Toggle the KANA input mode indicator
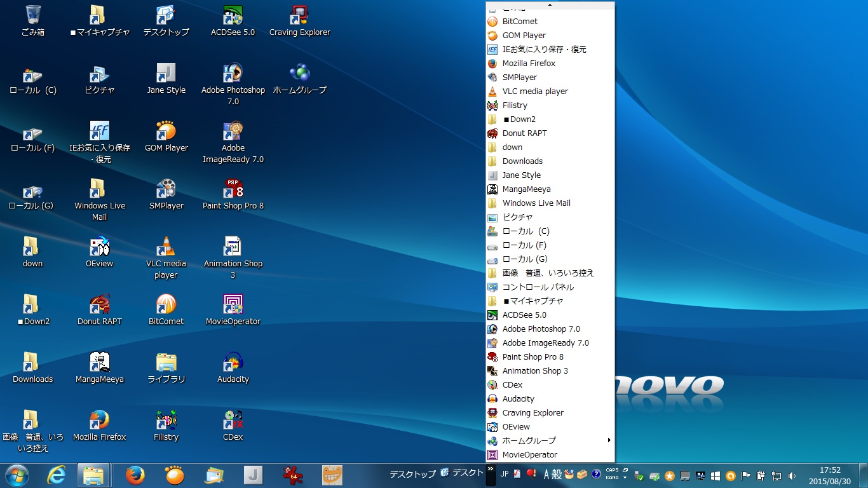Screen dimensions: 868x488 point(612,478)
